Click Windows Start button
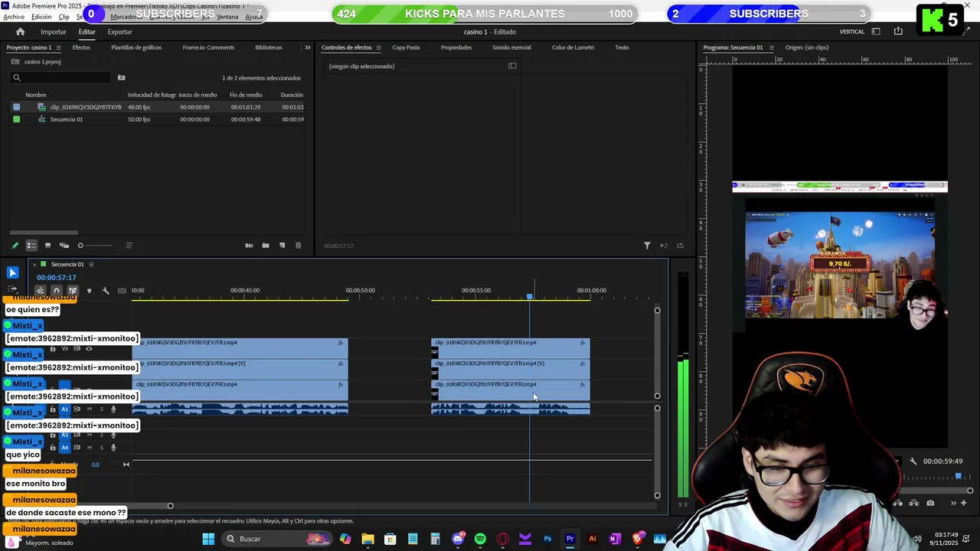 tap(208, 539)
